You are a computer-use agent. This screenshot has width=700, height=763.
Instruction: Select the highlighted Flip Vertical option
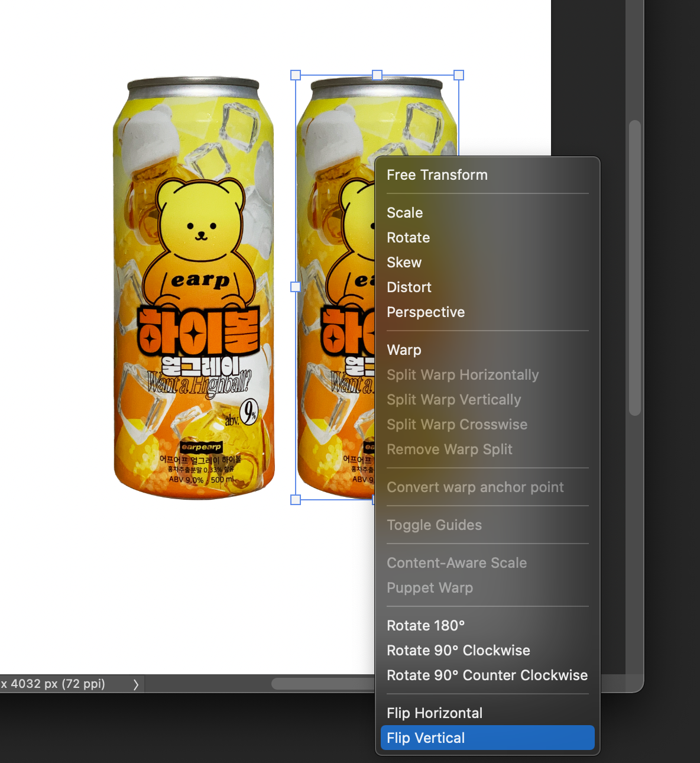[x=487, y=738]
